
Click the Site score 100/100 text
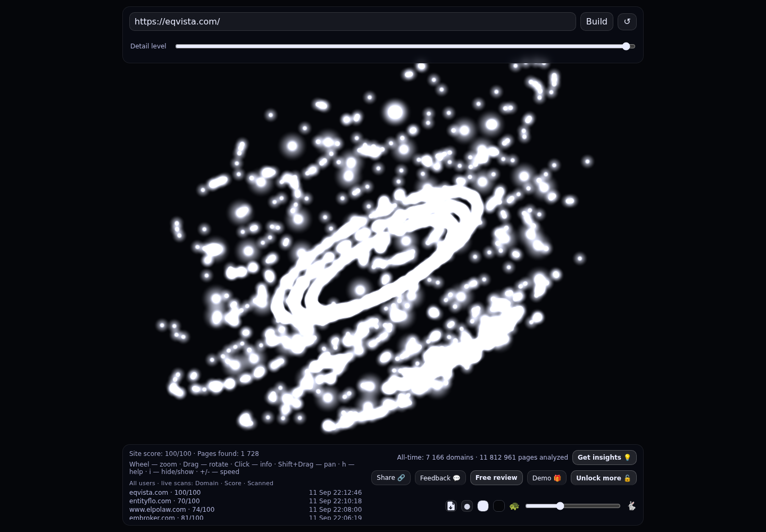click(x=160, y=454)
